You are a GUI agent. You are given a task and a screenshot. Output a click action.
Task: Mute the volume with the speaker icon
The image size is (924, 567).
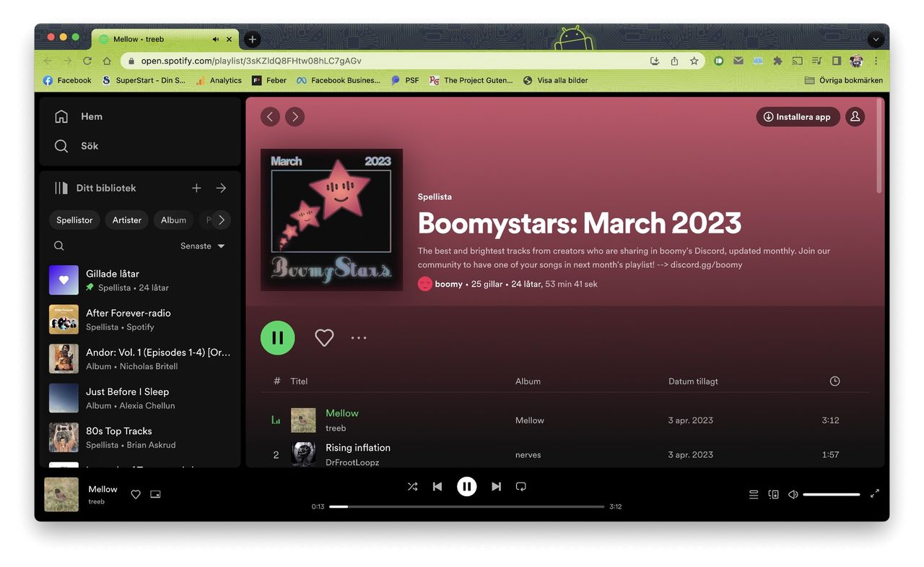click(x=793, y=494)
